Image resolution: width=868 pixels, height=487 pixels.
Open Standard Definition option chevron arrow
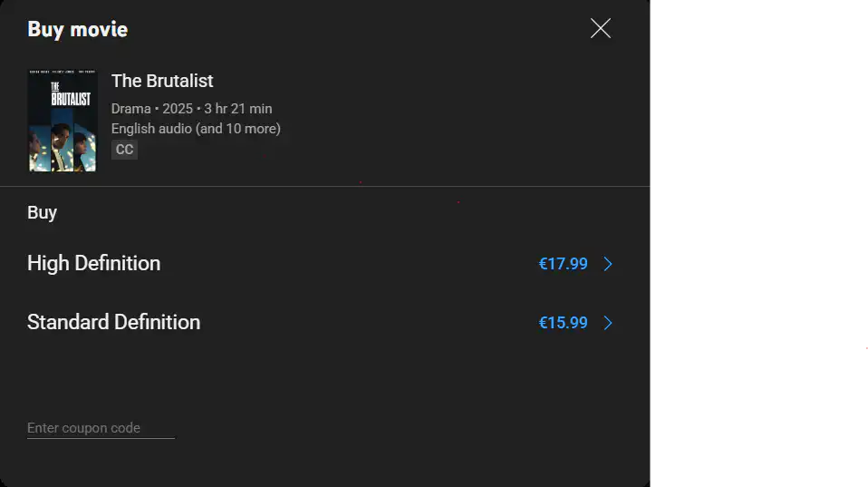(608, 323)
